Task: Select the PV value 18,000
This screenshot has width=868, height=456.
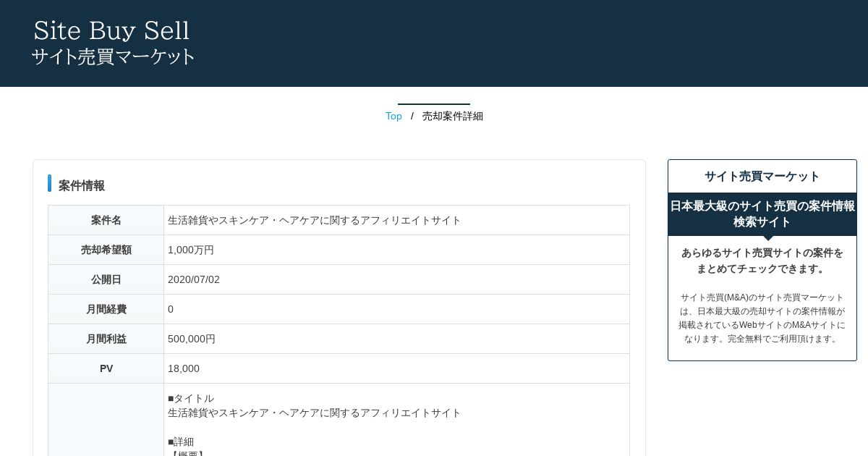Action: click(184, 368)
